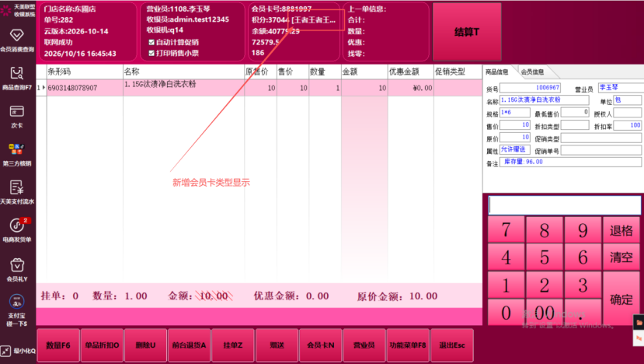Click the 条形码 column header
Screen dimensions: 644x364
coord(85,72)
